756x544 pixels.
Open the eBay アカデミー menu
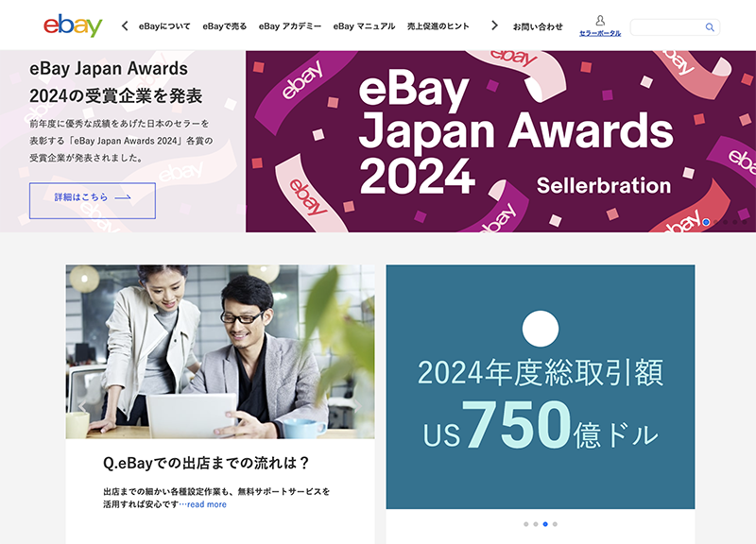[290, 26]
